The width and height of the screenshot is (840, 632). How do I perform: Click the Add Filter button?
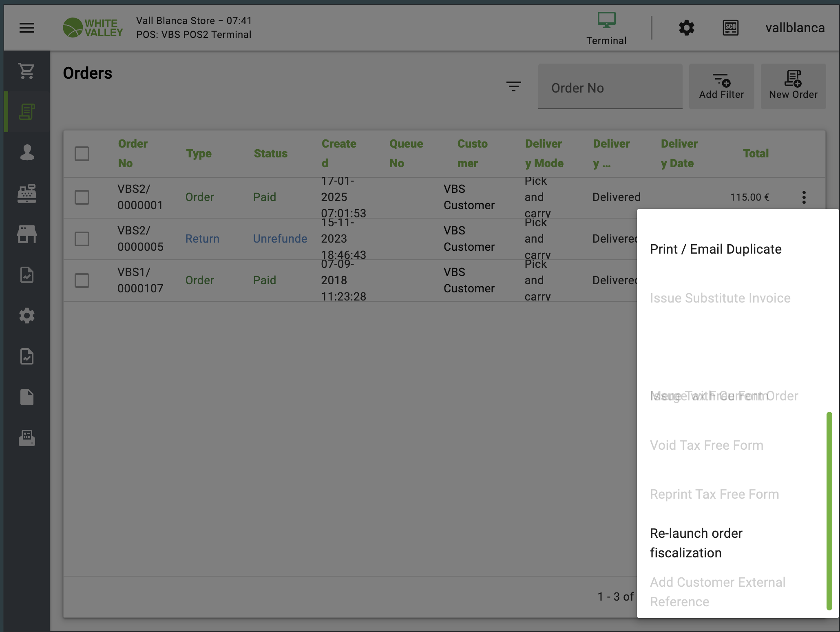[x=721, y=86]
